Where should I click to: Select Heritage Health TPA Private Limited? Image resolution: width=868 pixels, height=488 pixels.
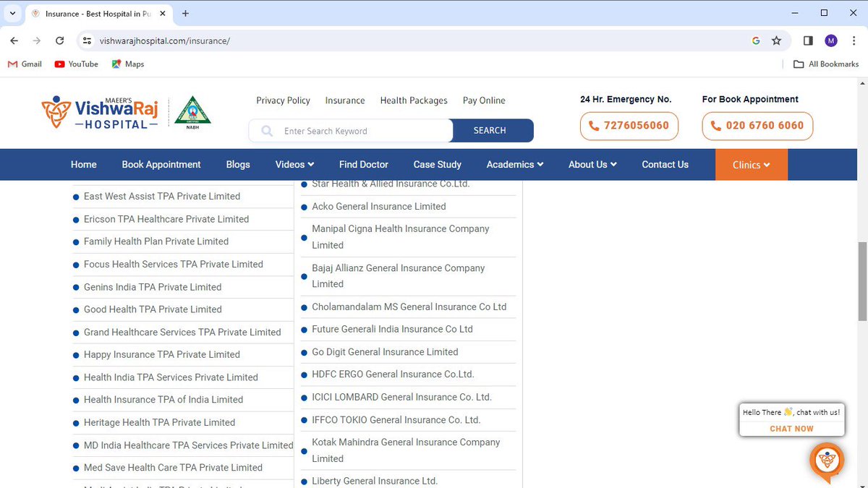[x=159, y=422]
